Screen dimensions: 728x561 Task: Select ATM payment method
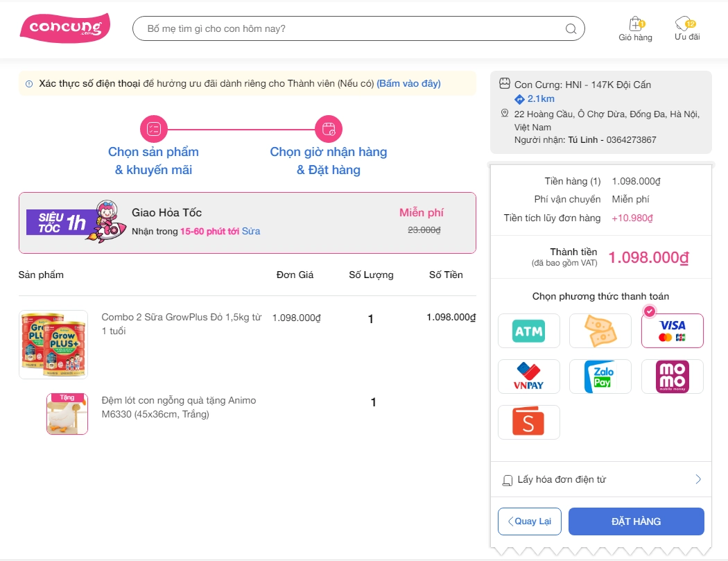point(529,331)
